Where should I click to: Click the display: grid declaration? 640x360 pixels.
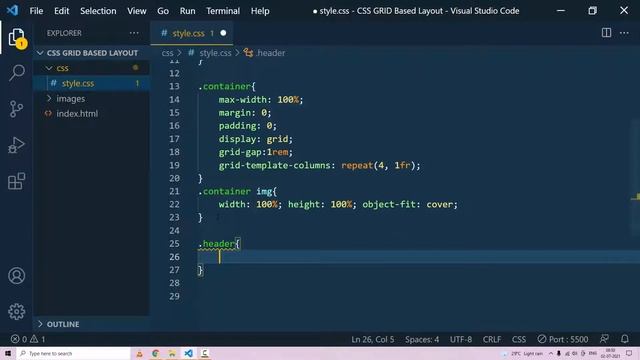point(256,139)
